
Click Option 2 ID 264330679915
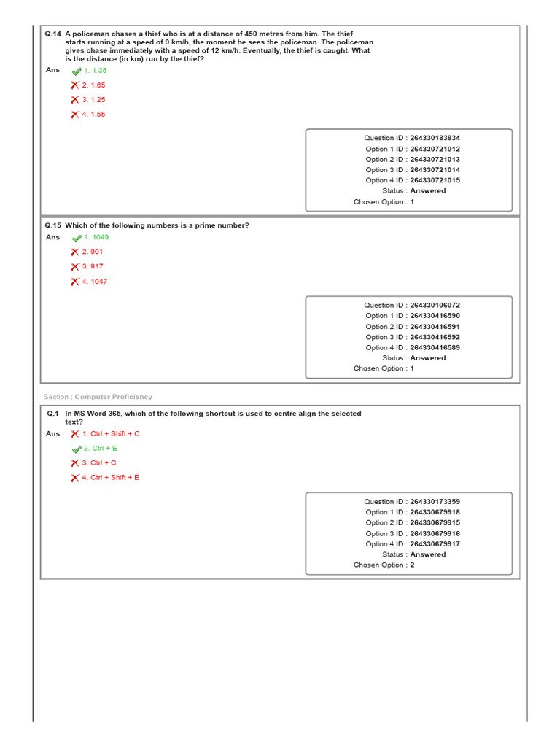coord(413,522)
